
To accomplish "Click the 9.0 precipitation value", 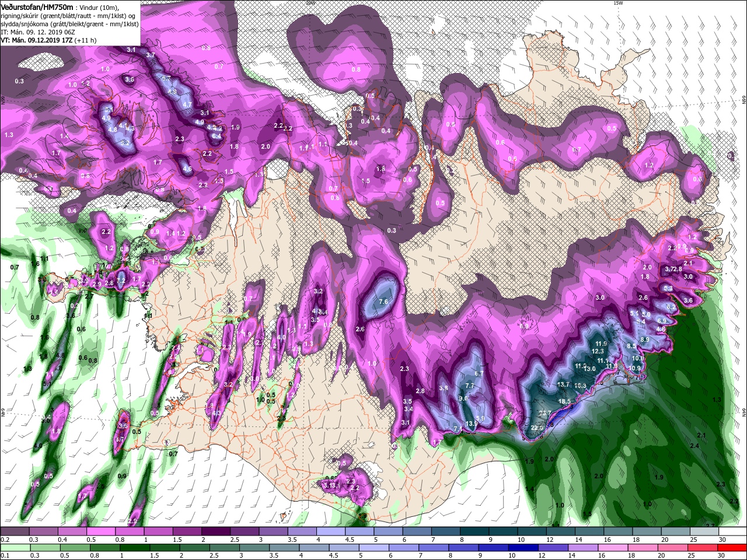I will pyautogui.click(x=463, y=398).
